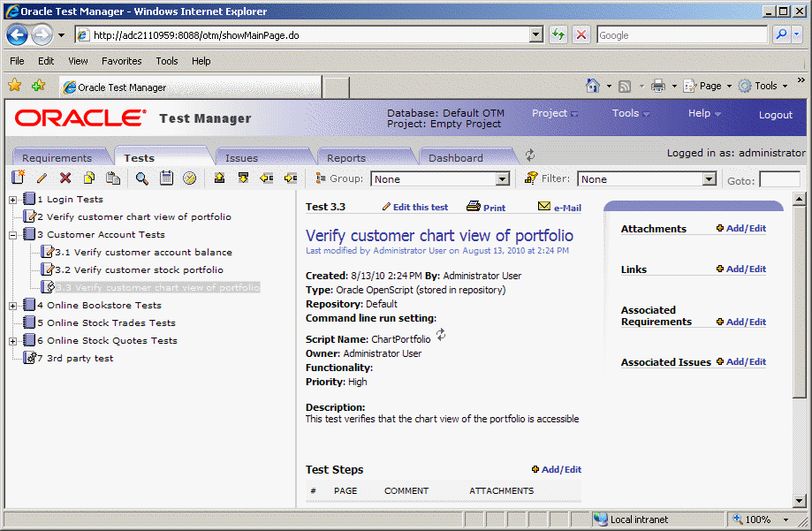The image size is (812, 531).
Task: Open the address bar history dropdown arrow
Action: point(536,34)
